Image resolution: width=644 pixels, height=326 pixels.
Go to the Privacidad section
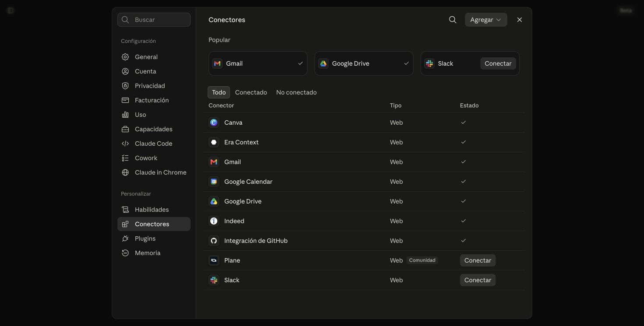coord(154,86)
